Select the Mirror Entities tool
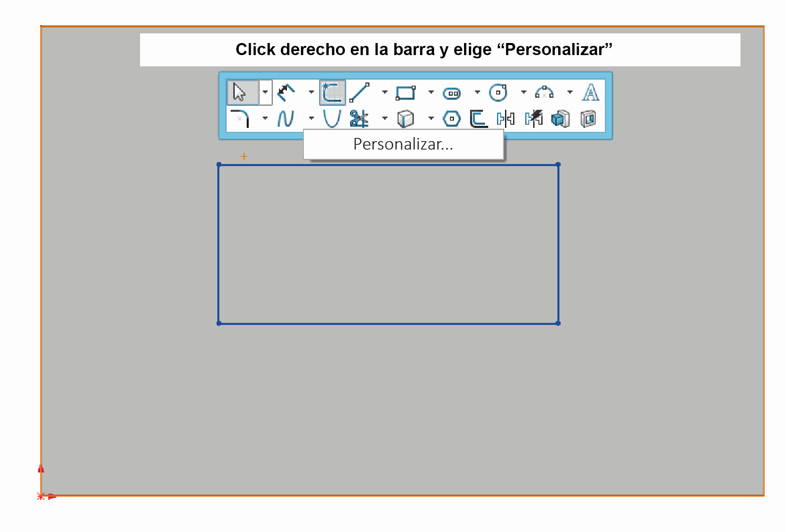This screenshot has height=532, width=786. click(x=506, y=119)
